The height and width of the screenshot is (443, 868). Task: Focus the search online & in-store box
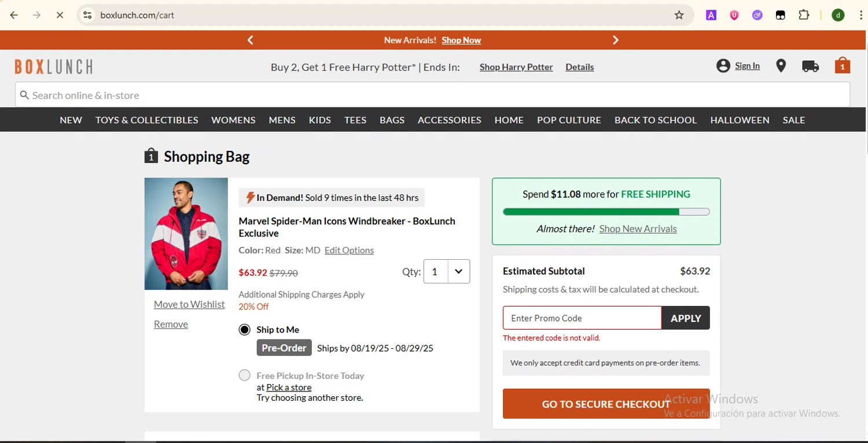tap(433, 95)
